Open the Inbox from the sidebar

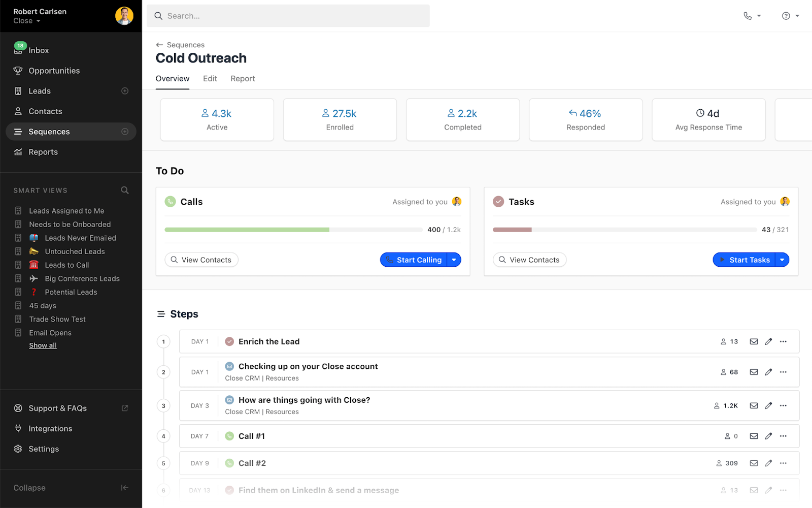point(39,50)
